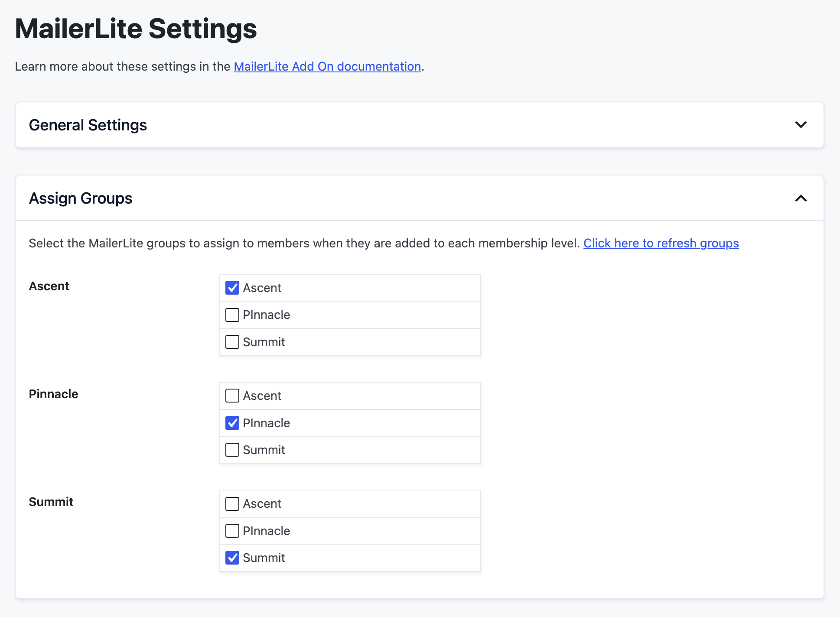Uncheck Ascent group for Ascent level
The height and width of the screenshot is (617, 840).
232,288
